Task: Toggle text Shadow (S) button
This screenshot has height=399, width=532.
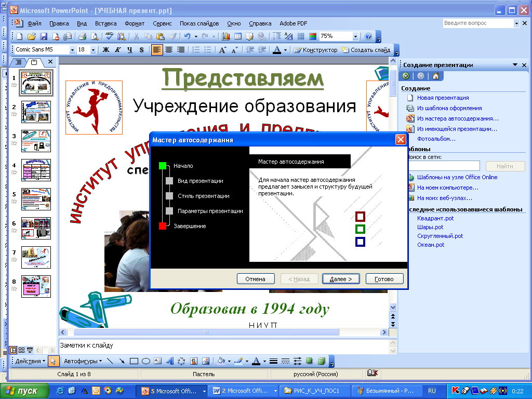Action: pyautogui.click(x=141, y=50)
